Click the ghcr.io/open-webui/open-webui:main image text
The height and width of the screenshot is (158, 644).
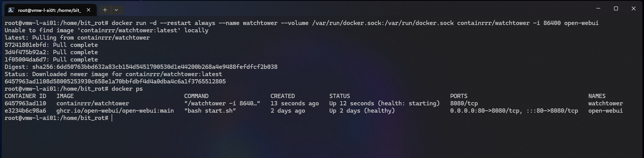coord(115,111)
